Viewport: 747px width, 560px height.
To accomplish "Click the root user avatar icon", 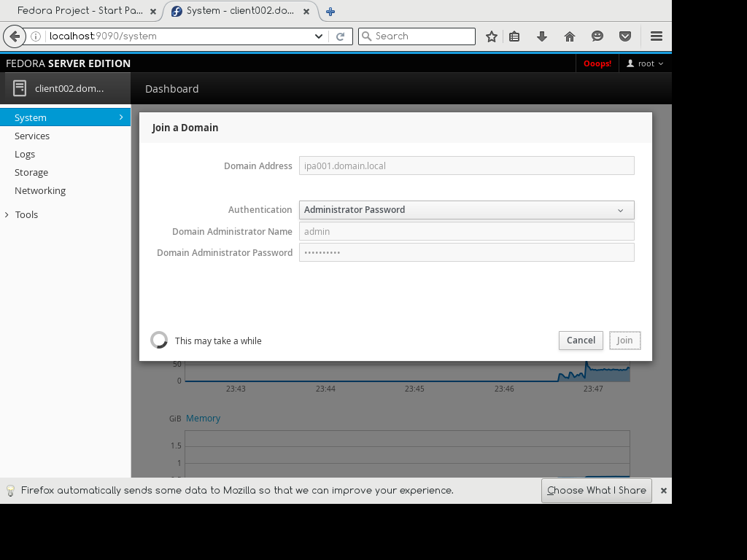I will pyautogui.click(x=630, y=63).
